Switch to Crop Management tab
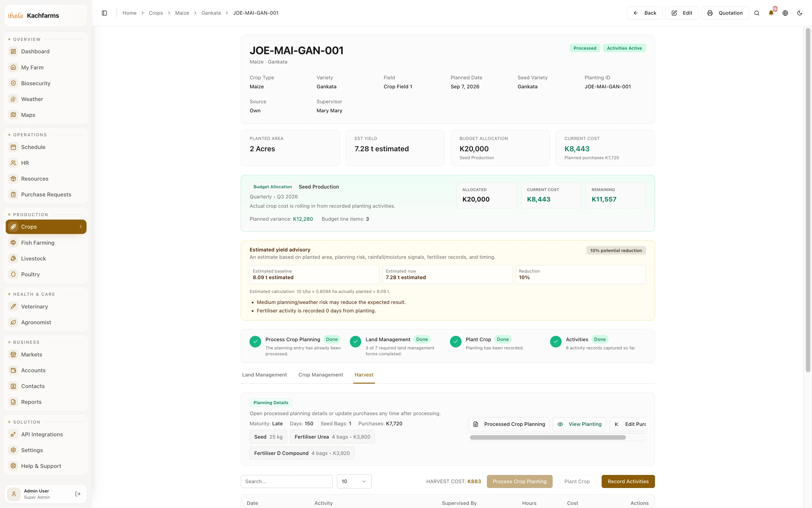 (321, 375)
